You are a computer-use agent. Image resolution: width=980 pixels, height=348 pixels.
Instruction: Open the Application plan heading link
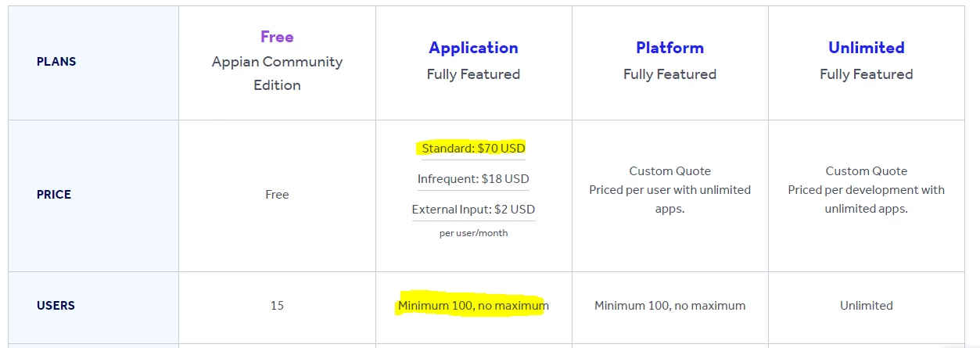[473, 48]
